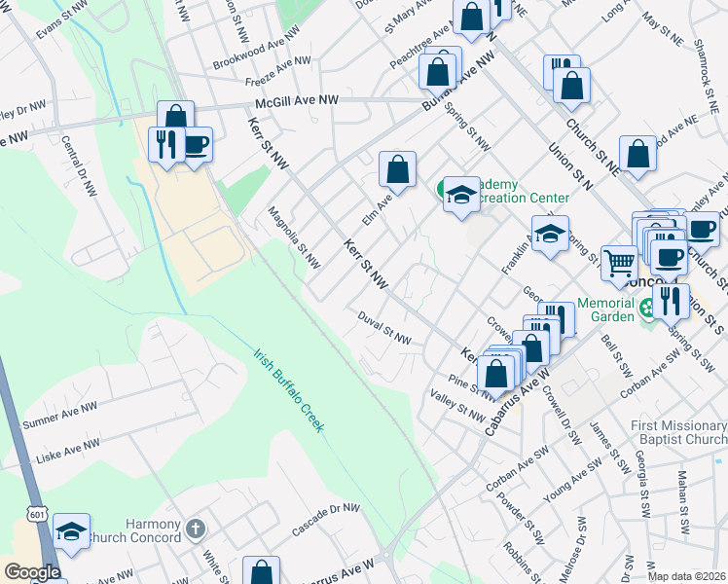Image resolution: width=728 pixels, height=584 pixels.
Task: Click the restaurant marker beside Memorial Garden
Action: pyautogui.click(x=671, y=303)
